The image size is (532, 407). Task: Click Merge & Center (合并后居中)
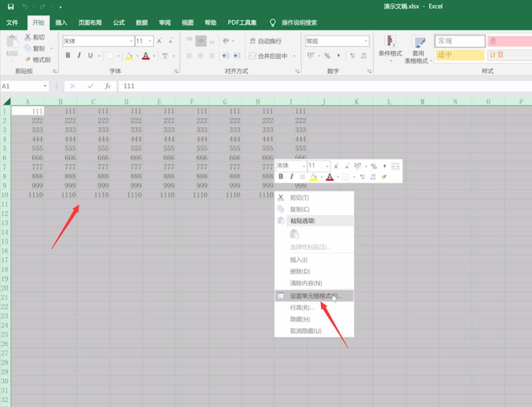coord(268,56)
